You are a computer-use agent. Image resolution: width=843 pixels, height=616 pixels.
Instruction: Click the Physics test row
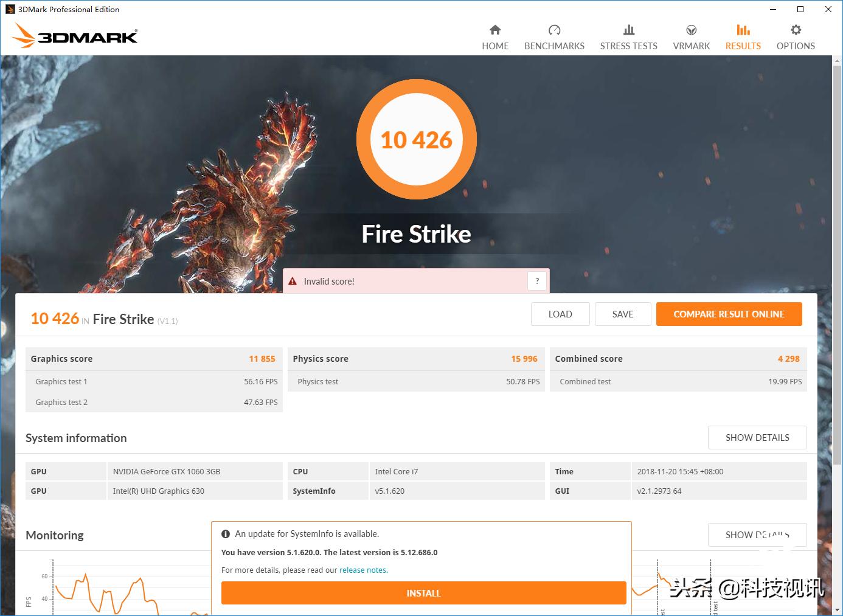point(416,381)
